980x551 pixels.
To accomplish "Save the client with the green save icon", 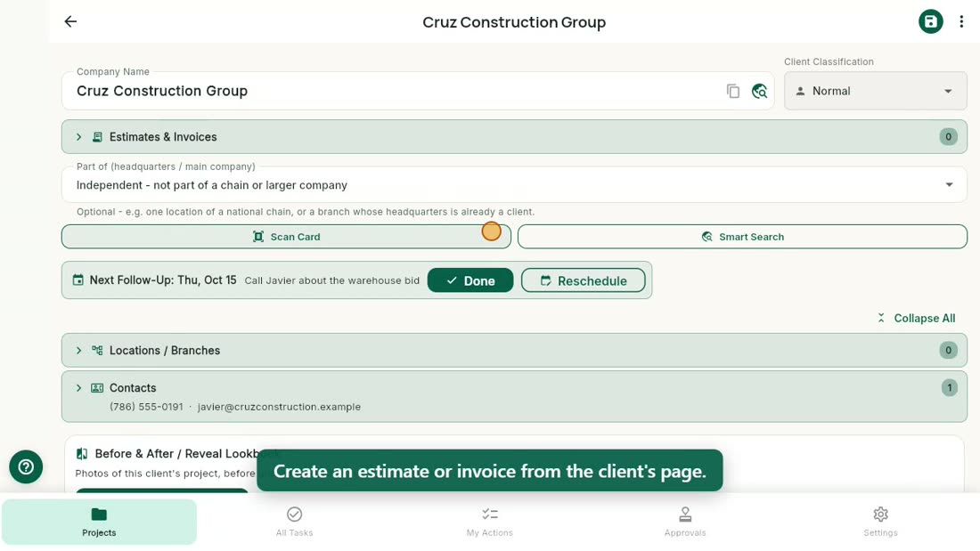I will pyautogui.click(x=930, y=22).
